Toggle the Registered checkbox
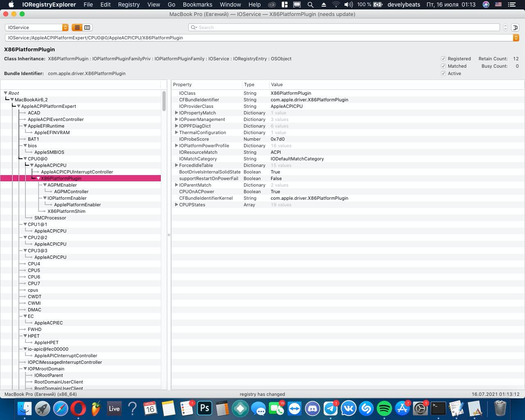 (x=443, y=59)
